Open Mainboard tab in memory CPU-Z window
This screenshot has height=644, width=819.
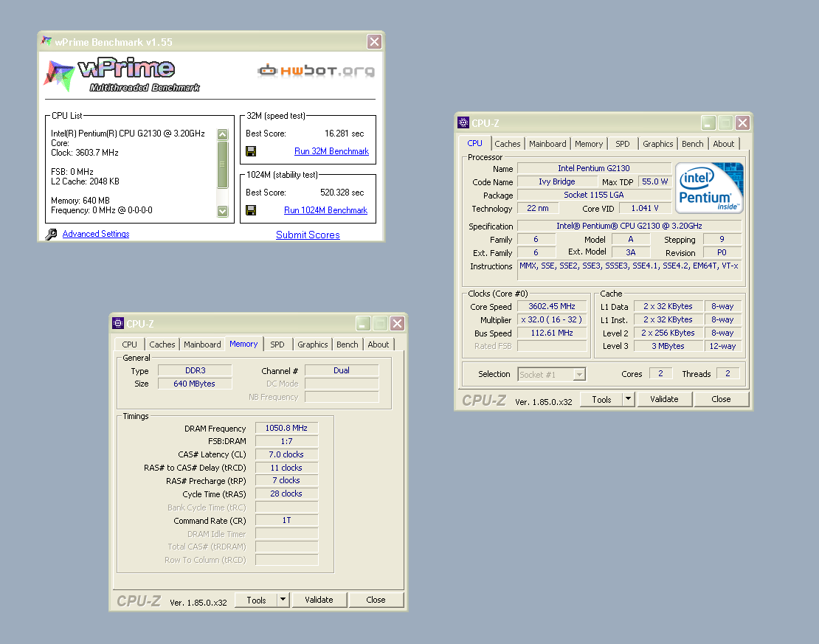[x=202, y=344]
